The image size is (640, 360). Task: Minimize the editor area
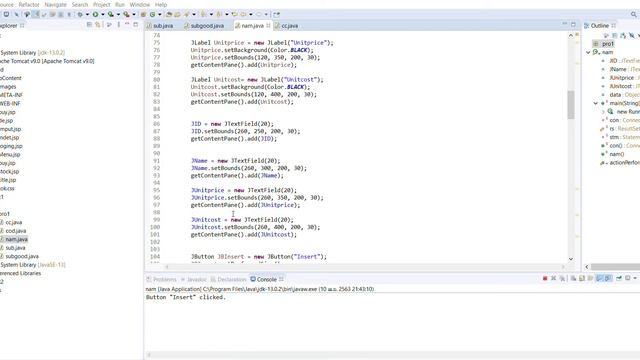tap(565, 24)
